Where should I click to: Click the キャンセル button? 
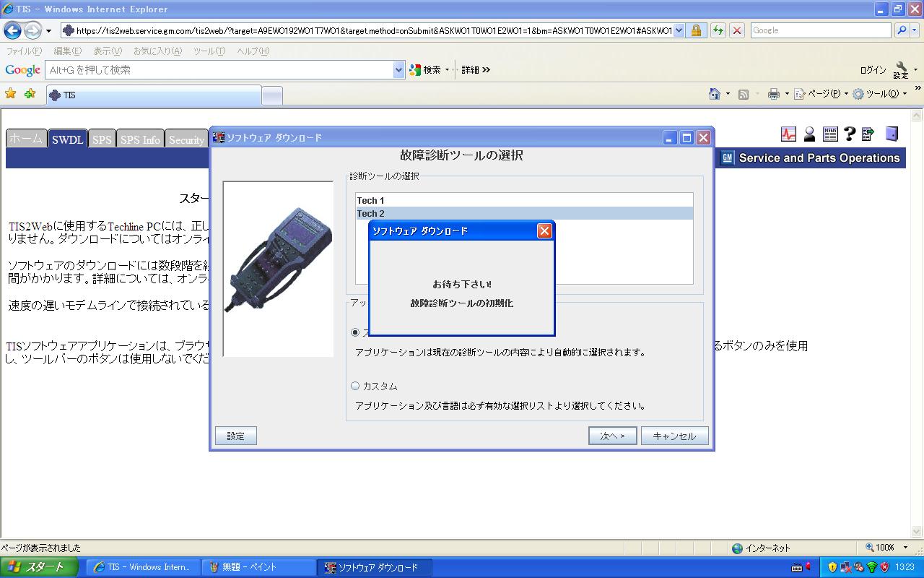click(674, 436)
